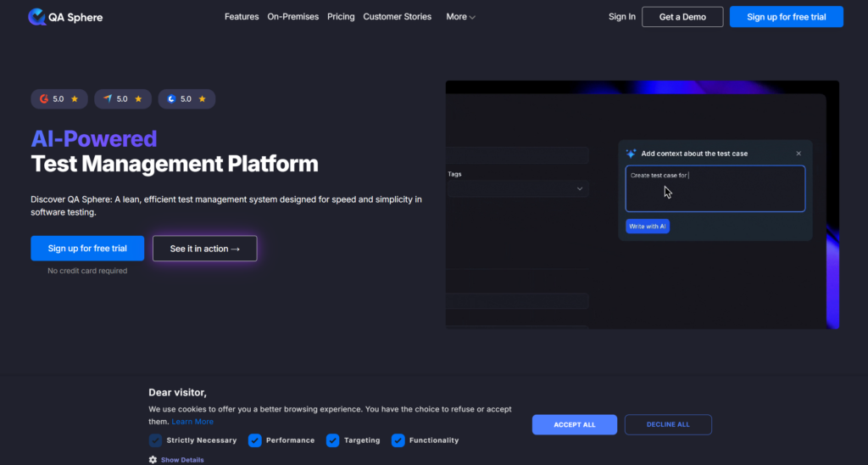Screen dimensions: 868x465
Task: Uncheck the Performance cookies checkbox
Action: click(x=254, y=440)
